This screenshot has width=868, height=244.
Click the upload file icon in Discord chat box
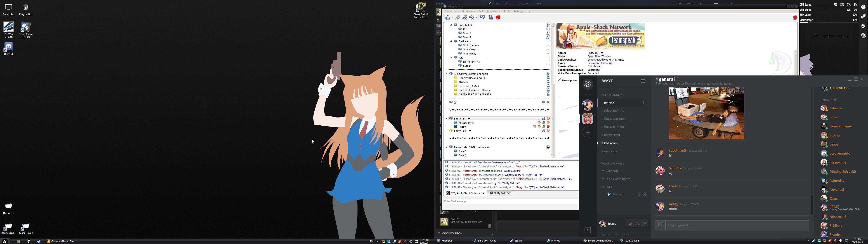(660, 225)
